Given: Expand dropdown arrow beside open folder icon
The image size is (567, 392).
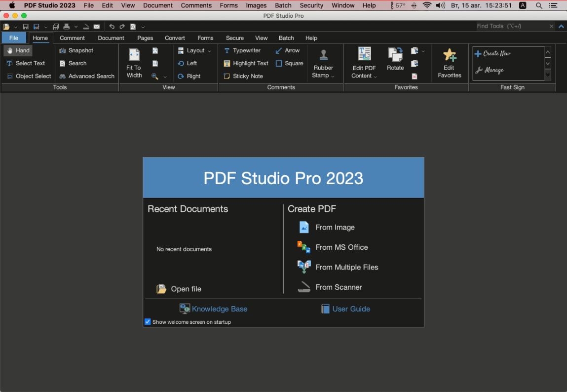Looking at the screenshot, I should point(16,27).
